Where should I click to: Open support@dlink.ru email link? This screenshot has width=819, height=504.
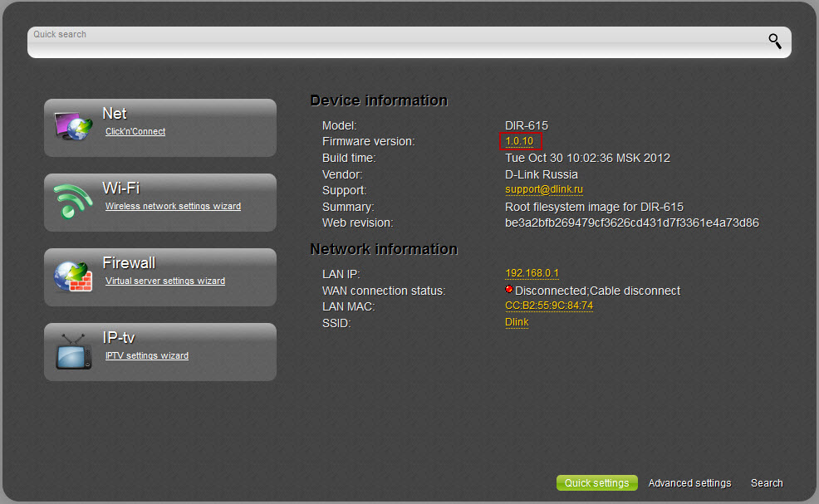coord(544,189)
